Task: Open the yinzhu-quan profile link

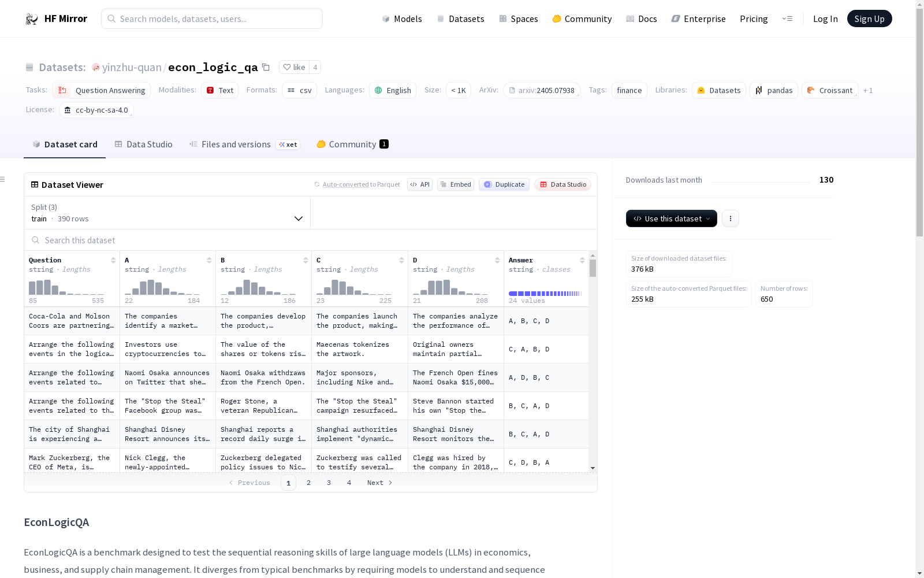Action: pos(132,67)
